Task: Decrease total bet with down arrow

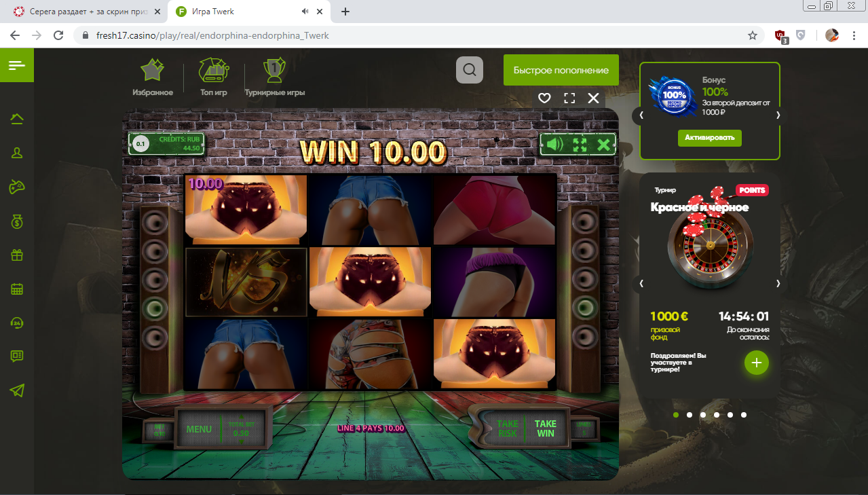Action: tap(241, 442)
